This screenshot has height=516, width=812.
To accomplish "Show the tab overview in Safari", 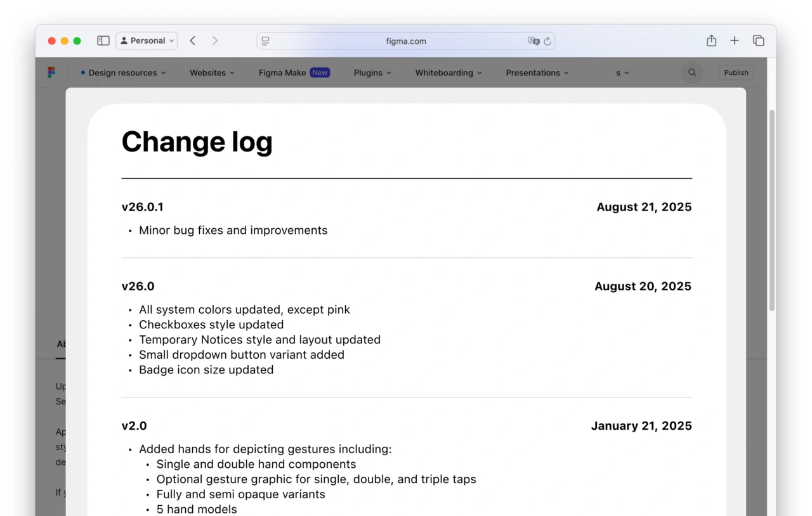I will click(759, 40).
